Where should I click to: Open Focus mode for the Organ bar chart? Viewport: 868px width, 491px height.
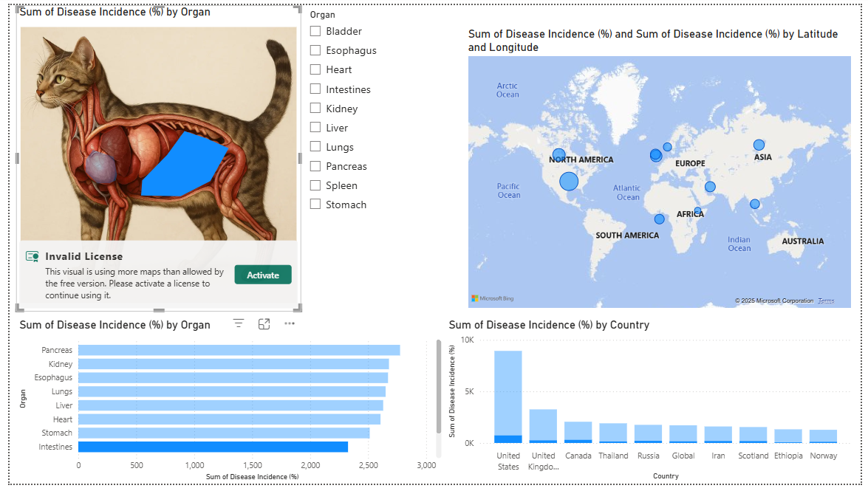click(x=264, y=324)
